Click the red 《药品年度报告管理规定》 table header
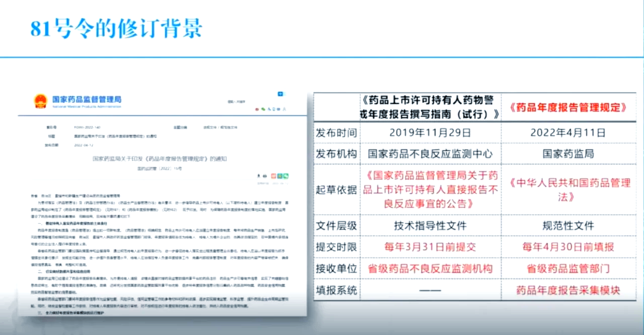The width and height of the screenshot is (644, 335). [569, 107]
